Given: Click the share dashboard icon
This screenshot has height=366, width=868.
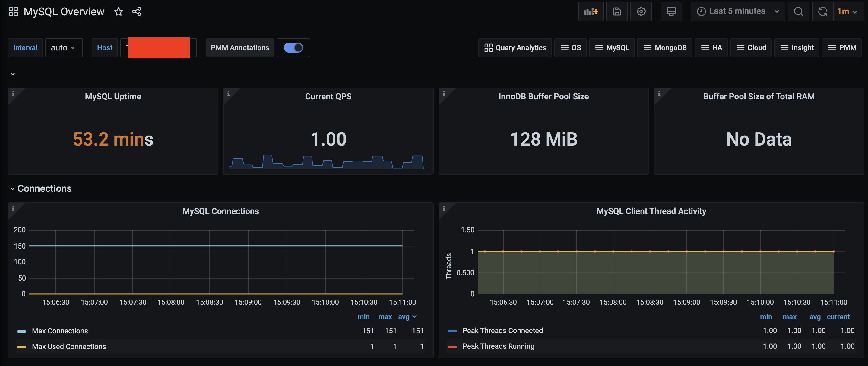Looking at the screenshot, I should click(x=136, y=12).
